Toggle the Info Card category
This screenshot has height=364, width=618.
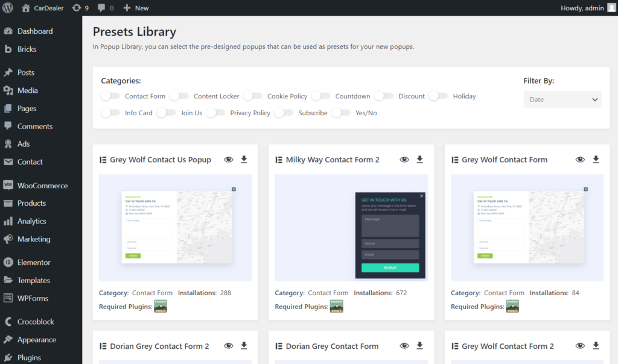[110, 113]
